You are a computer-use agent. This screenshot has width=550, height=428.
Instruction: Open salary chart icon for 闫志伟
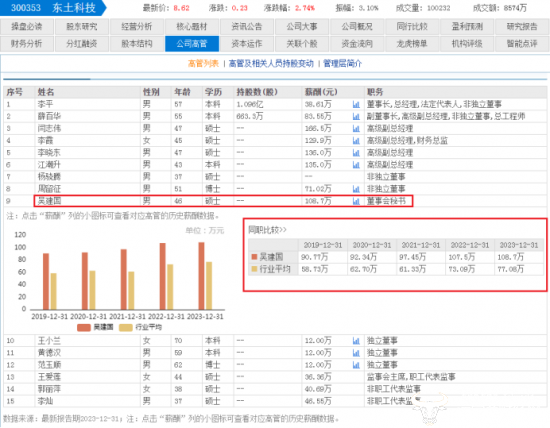click(x=356, y=128)
